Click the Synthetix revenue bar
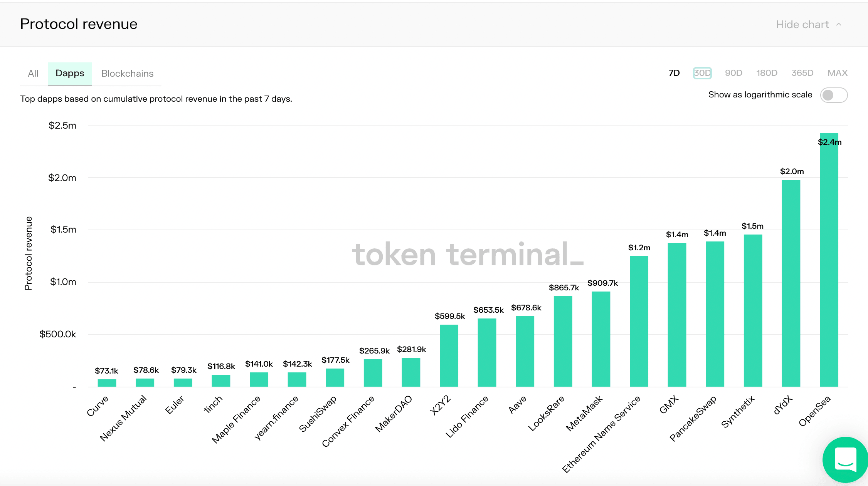The image size is (868, 486). click(x=753, y=310)
